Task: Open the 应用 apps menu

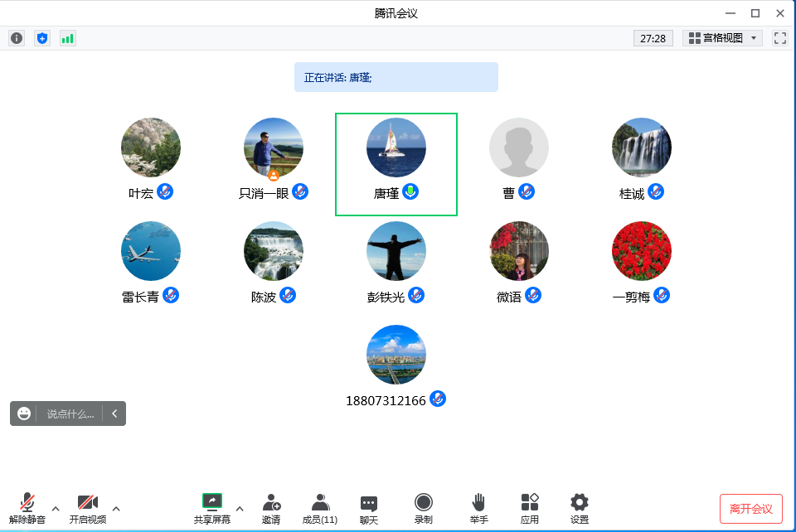Action: (x=530, y=509)
